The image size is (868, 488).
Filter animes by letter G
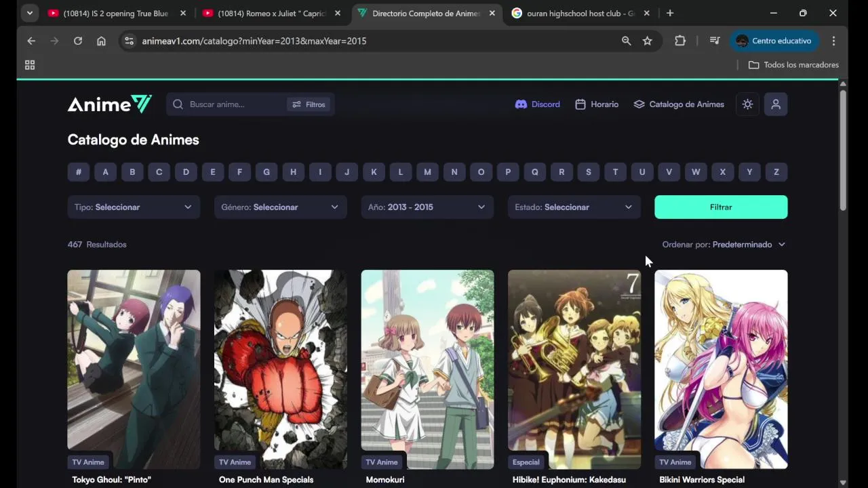[x=267, y=172]
